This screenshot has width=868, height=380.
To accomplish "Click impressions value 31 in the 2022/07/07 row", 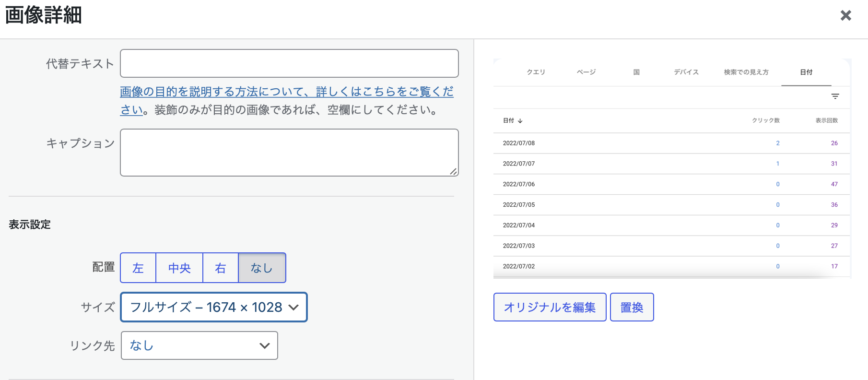I will (834, 164).
